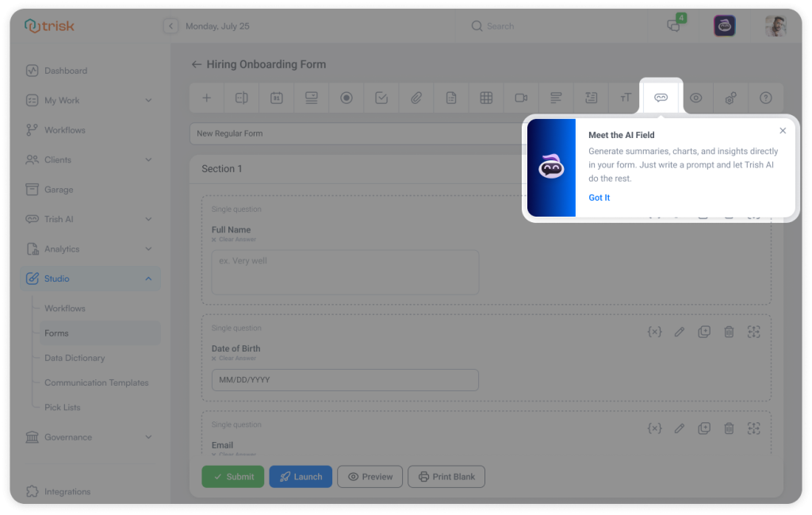Select the dropdown list field icon

(311, 98)
